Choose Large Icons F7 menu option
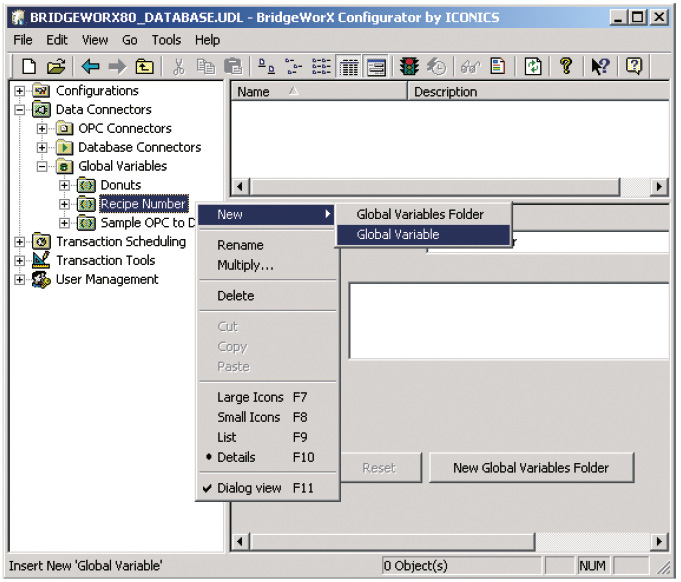The width and height of the screenshot is (681, 582). click(x=268, y=397)
